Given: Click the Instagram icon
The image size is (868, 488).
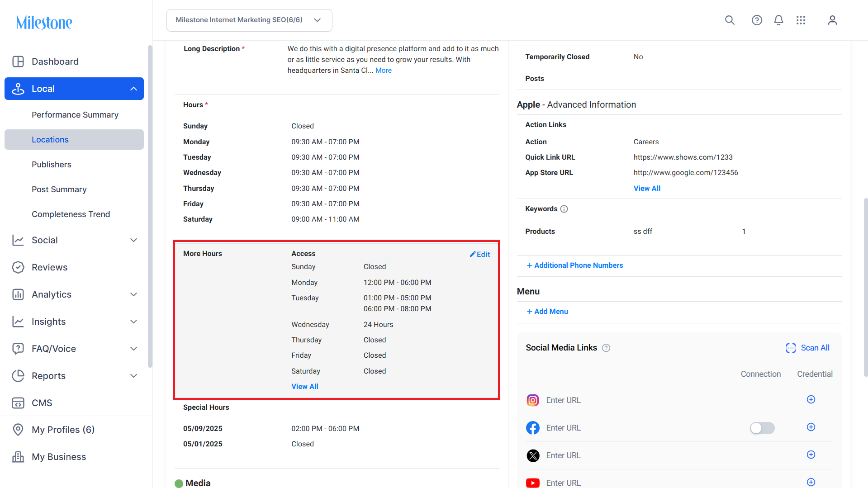Looking at the screenshot, I should pyautogui.click(x=533, y=400).
